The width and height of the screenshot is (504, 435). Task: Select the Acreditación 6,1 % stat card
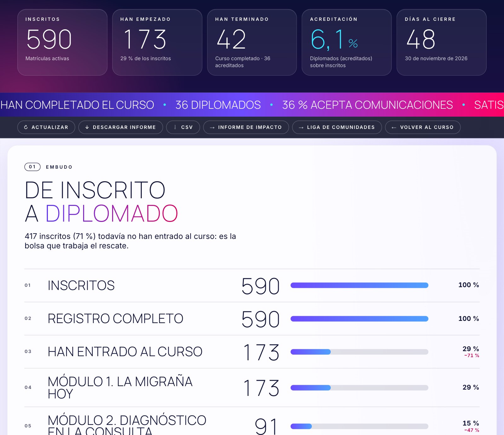(347, 42)
